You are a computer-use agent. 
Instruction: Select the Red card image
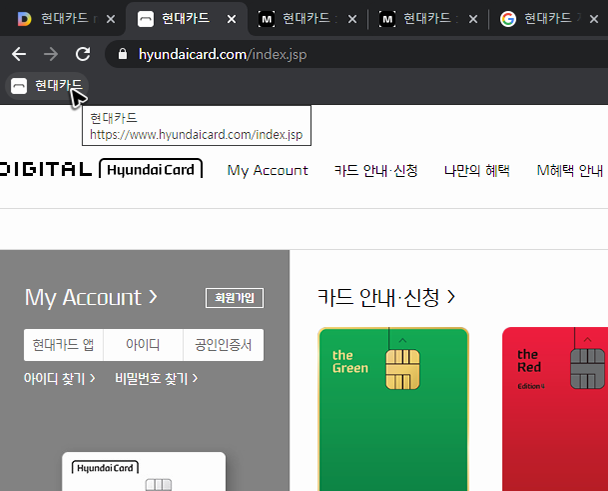pos(555,409)
